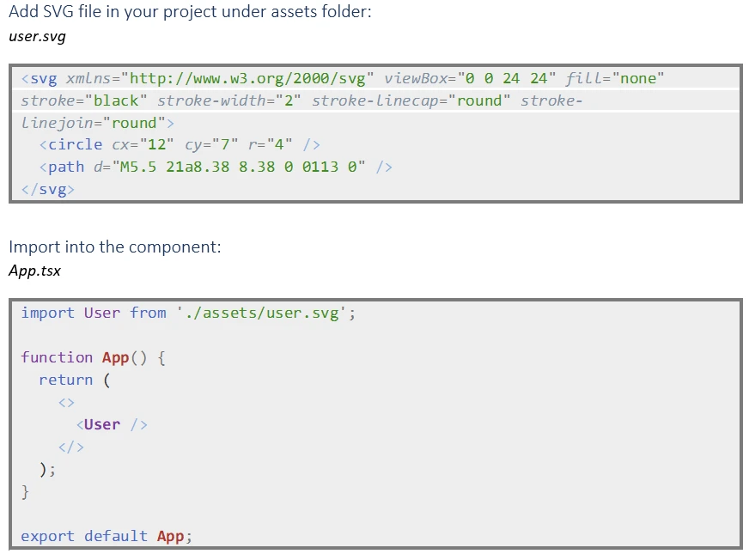749x560 pixels.
Task: Click the 'Add SVG file' instruction text
Action: point(190,11)
